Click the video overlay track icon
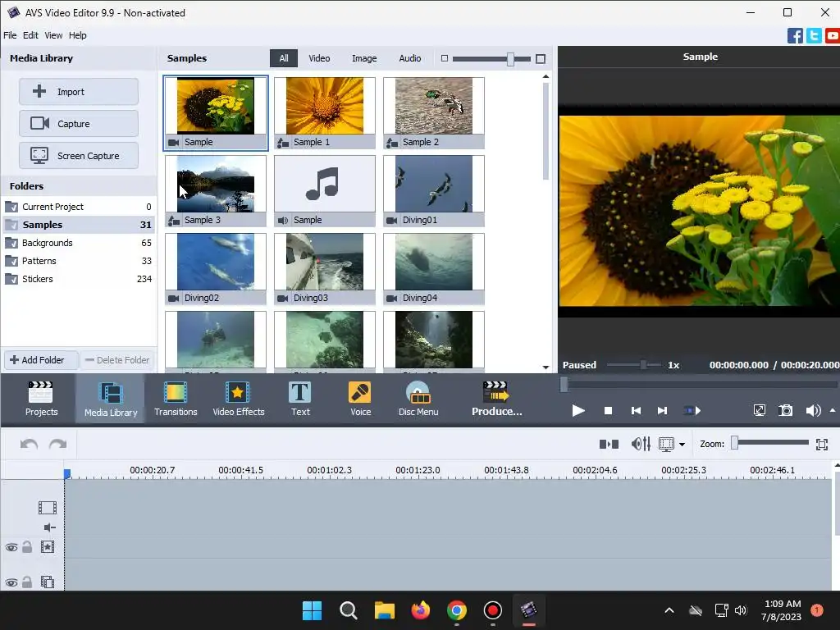Viewport: 840px width, 630px height. pos(47,582)
